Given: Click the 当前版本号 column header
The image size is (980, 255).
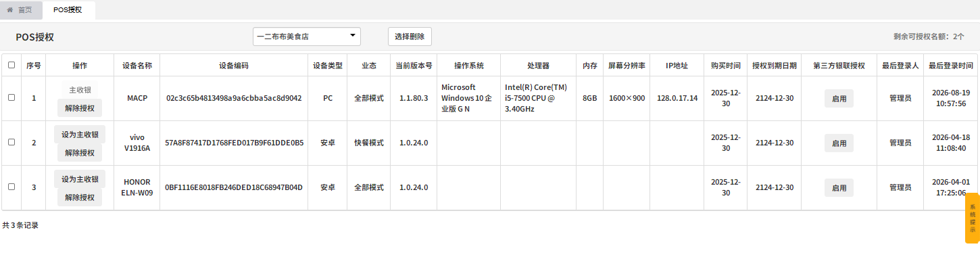Looking at the screenshot, I should click(x=414, y=66).
